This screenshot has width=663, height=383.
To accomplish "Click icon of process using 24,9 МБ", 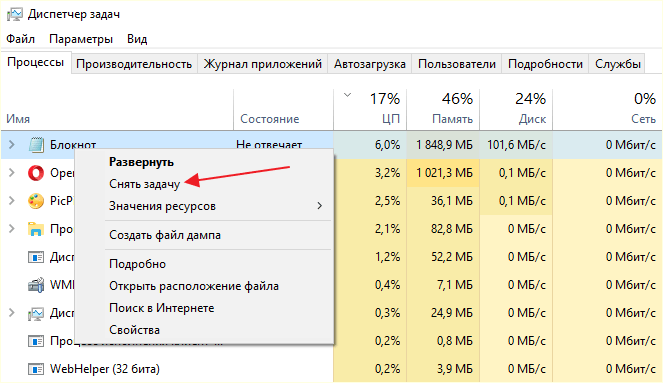I will [x=36, y=313].
